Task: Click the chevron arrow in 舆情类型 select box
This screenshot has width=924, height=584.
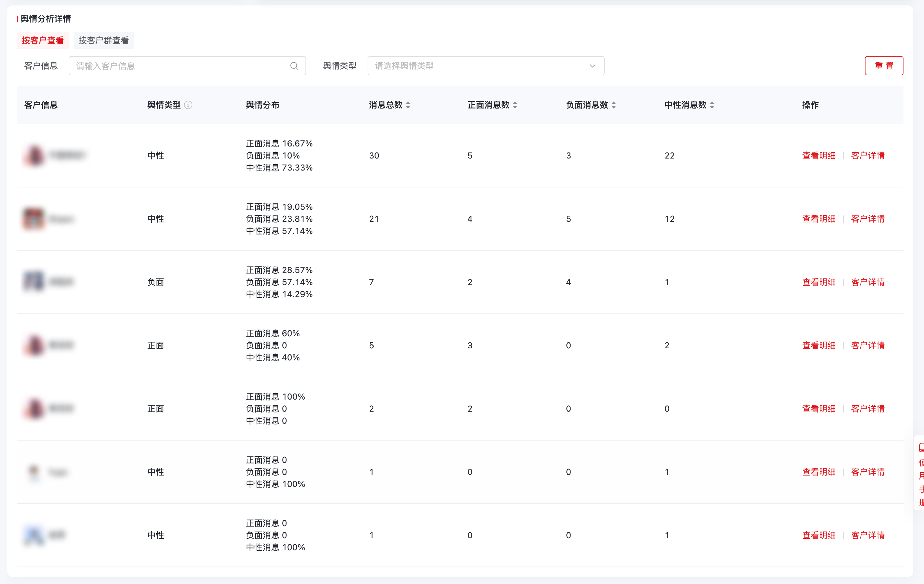Action: tap(592, 66)
